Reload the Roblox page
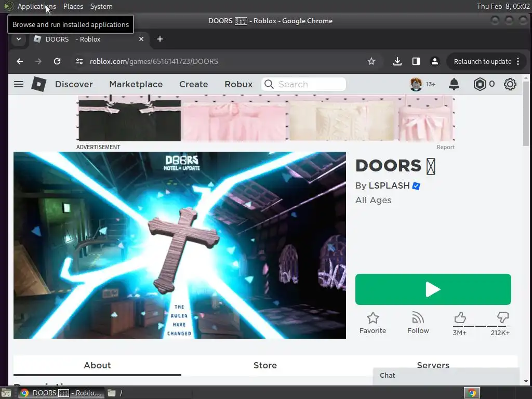 (57, 61)
